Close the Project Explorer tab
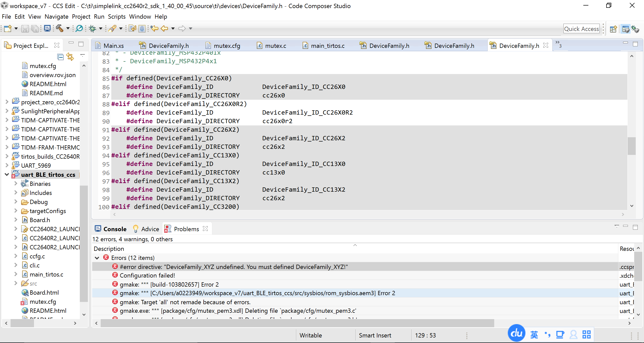This screenshot has height=343, width=644. pyautogui.click(x=57, y=45)
